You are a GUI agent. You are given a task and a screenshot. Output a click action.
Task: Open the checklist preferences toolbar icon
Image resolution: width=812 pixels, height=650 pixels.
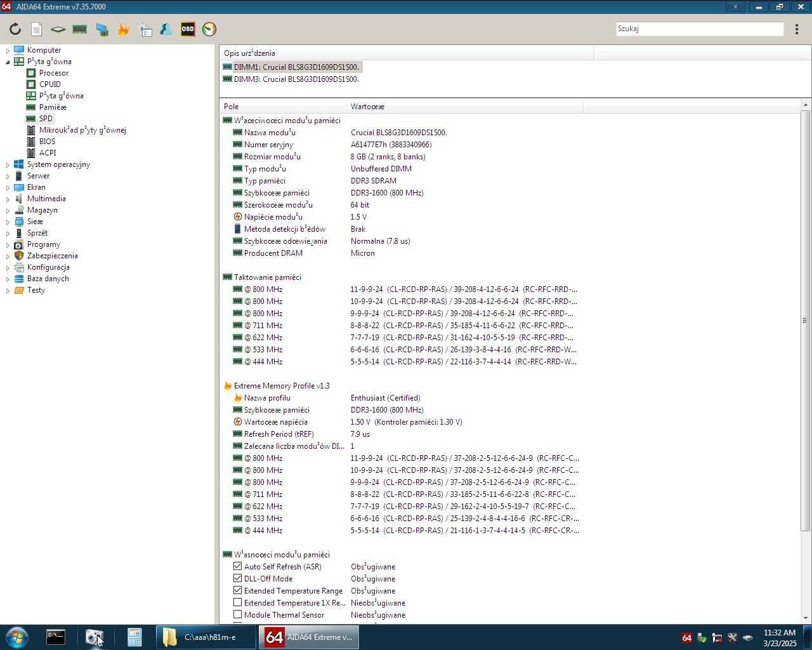click(145, 29)
